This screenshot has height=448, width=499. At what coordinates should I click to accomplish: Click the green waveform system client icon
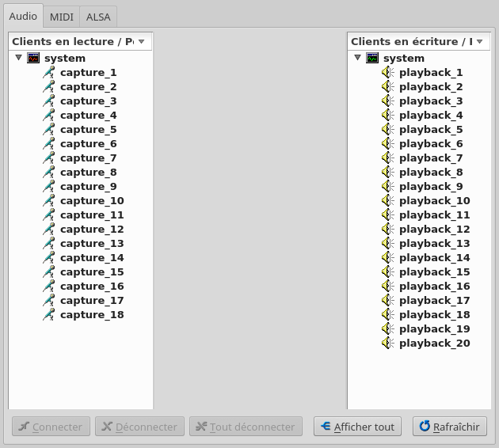point(372,58)
